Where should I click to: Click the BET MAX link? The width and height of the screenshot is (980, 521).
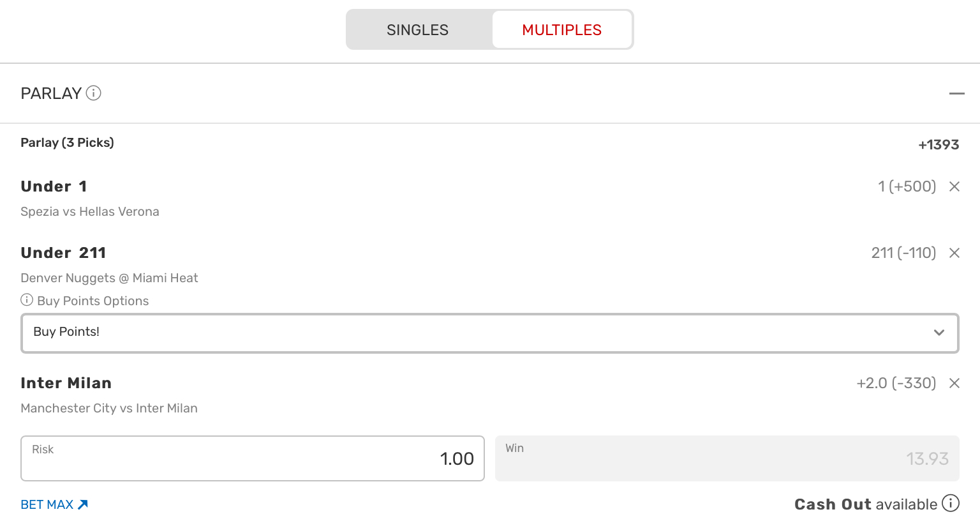(x=54, y=504)
